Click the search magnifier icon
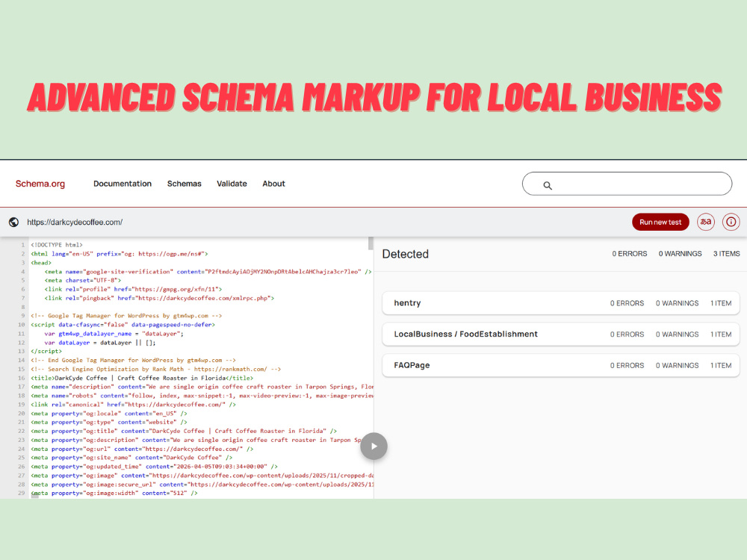The image size is (747, 560). pyautogui.click(x=548, y=186)
